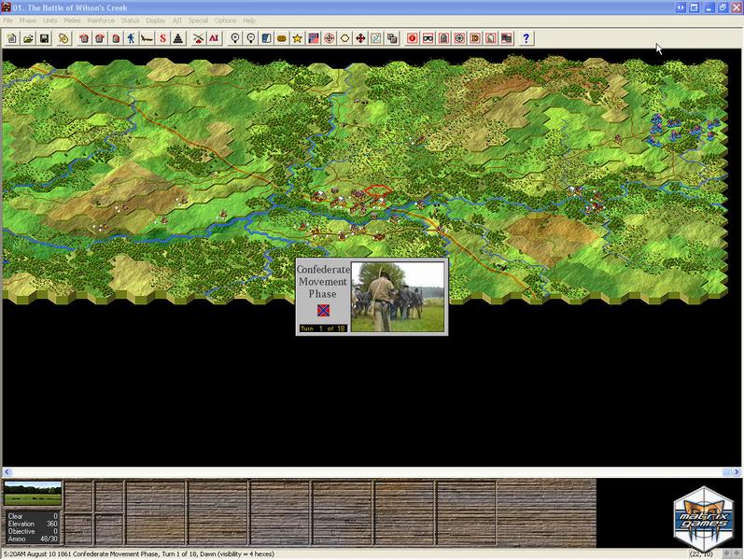Click the red four-way arrows icon
Screen dimensions: 744x560
pyautogui.click(x=360, y=38)
